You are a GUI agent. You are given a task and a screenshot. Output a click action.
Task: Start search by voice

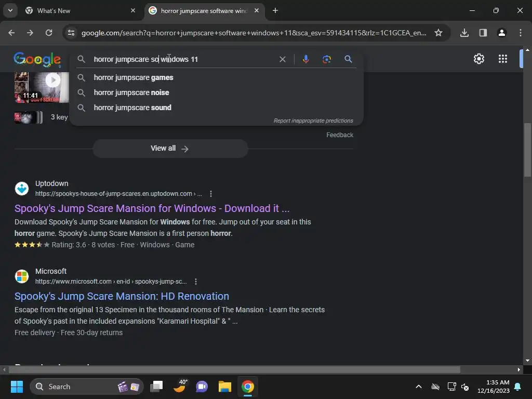(x=305, y=59)
